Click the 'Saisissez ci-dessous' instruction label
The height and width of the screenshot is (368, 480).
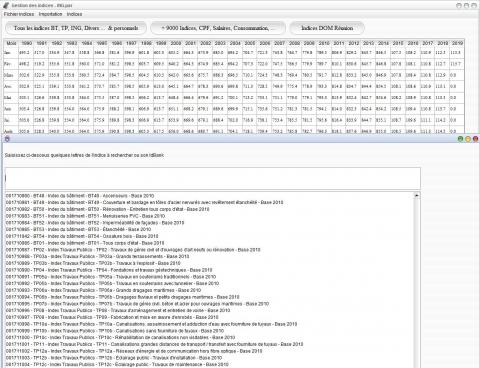(x=84, y=155)
